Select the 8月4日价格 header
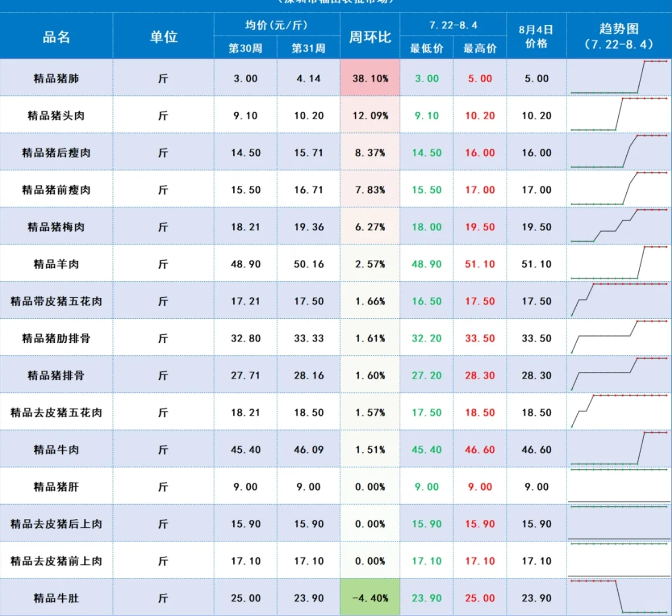This screenshot has height=616, width=672. pyautogui.click(x=536, y=37)
